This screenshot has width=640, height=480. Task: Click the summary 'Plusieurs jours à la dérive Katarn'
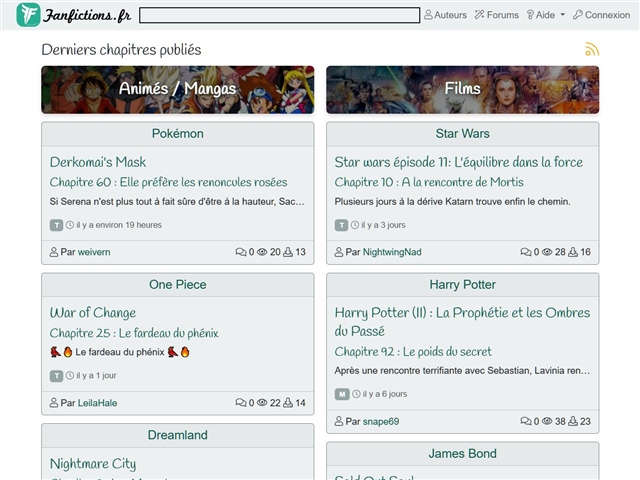click(x=453, y=202)
